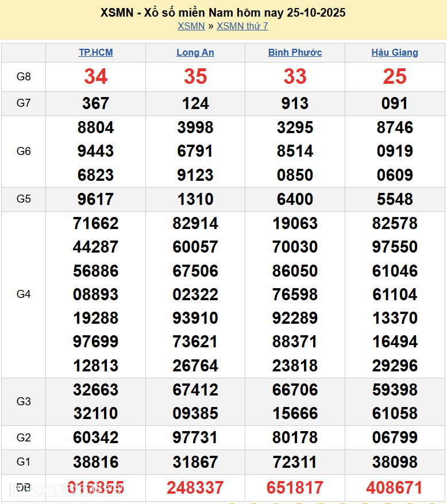The image size is (447, 504).
Task: Click the G5 result 6400
Action: click(x=295, y=199)
